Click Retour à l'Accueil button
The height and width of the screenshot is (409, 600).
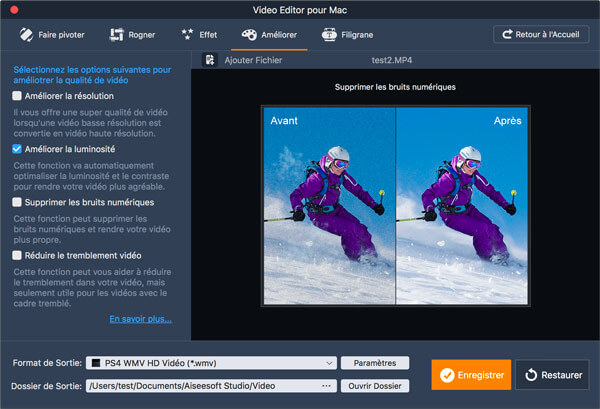(541, 34)
